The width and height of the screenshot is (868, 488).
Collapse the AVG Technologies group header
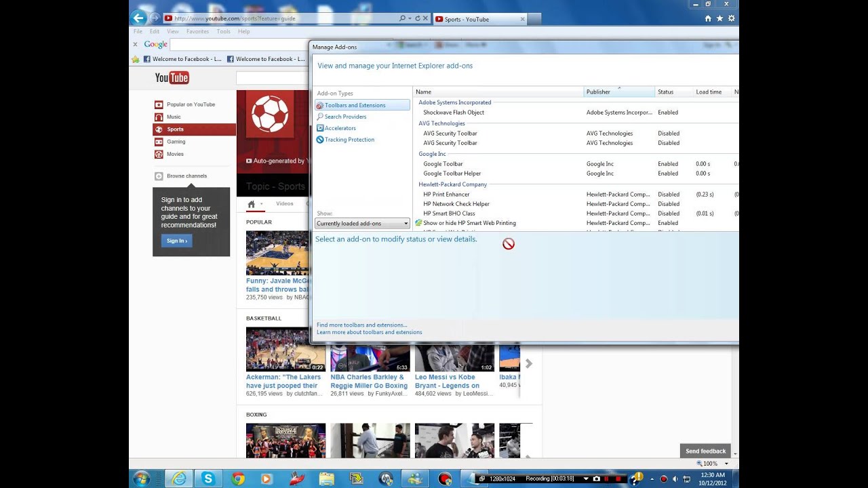point(441,123)
